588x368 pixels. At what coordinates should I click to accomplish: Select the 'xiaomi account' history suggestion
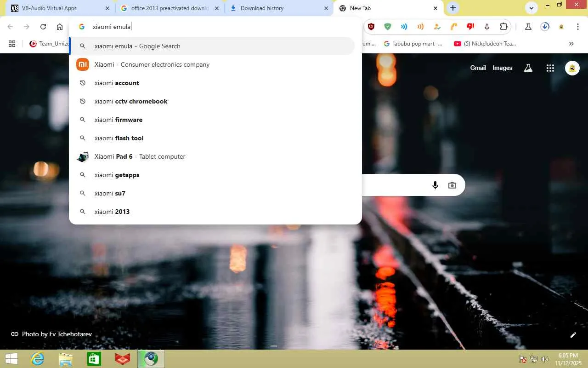tap(212, 83)
